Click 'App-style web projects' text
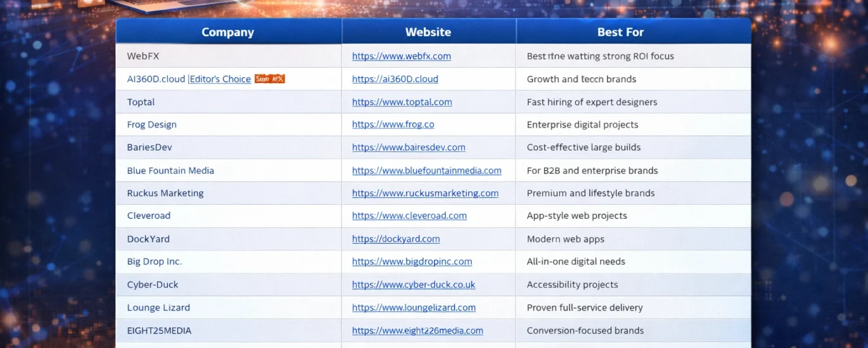The width and height of the screenshot is (868, 348). pyautogui.click(x=577, y=216)
